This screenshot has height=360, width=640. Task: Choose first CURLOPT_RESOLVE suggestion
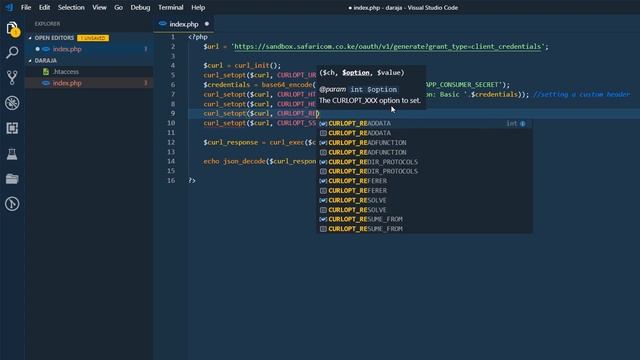pos(424,200)
